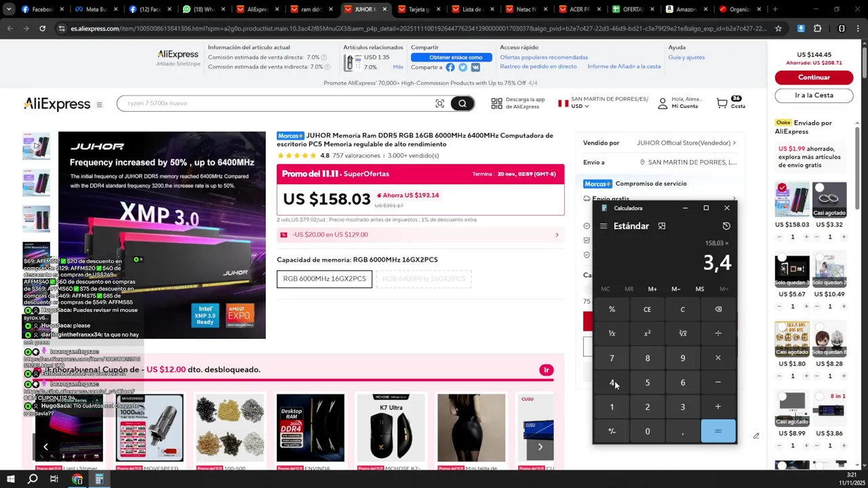Open the Calculator taskbar icon
This screenshot has height=488, width=868.
[99, 479]
